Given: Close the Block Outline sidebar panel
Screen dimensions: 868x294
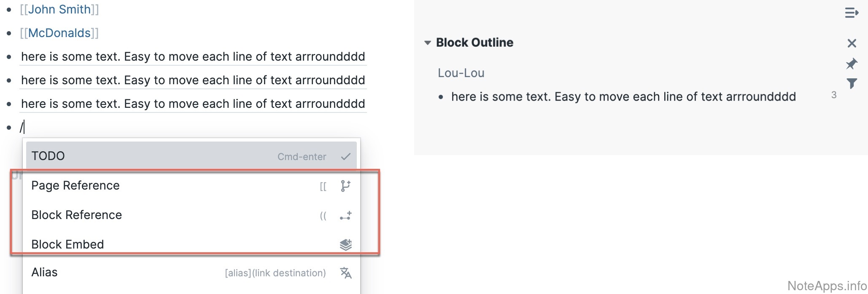Looking at the screenshot, I should (x=852, y=43).
